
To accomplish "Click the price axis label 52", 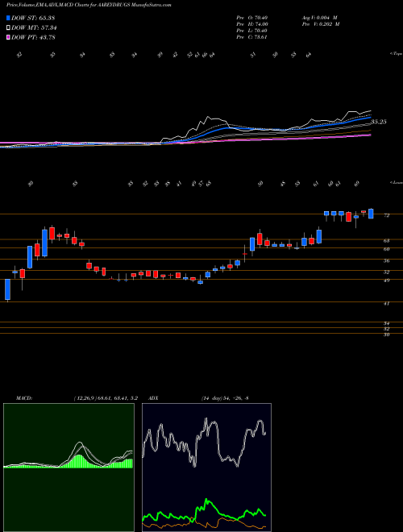I will pos(386,272).
